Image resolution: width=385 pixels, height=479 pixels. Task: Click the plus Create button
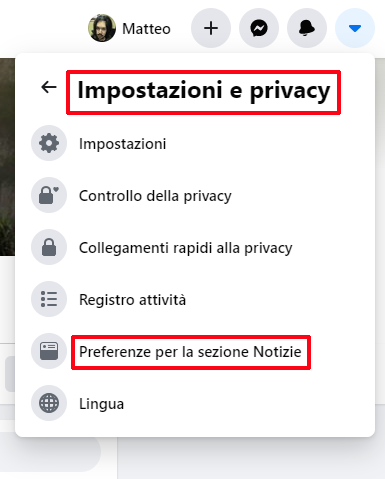(x=211, y=28)
